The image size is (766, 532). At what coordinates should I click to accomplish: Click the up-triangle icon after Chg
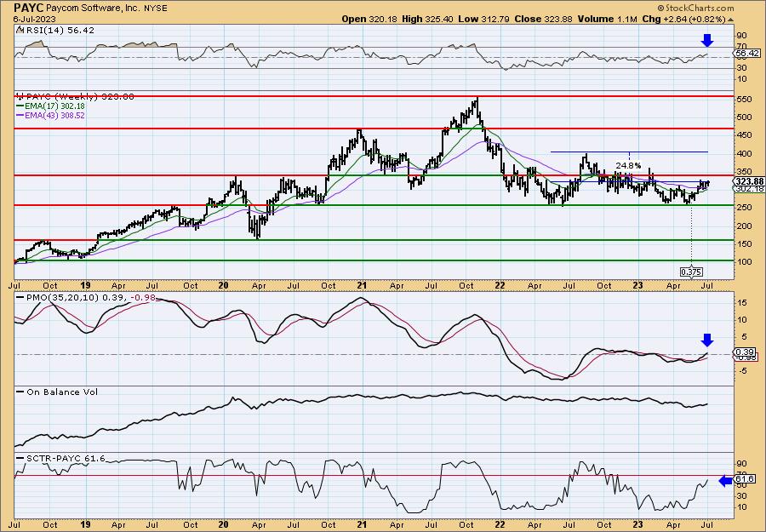point(730,20)
